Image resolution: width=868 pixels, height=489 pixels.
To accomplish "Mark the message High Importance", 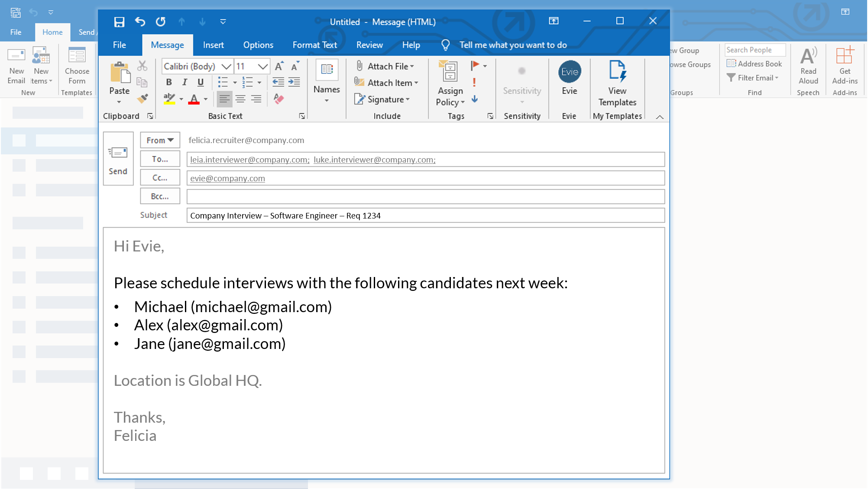I will click(475, 82).
